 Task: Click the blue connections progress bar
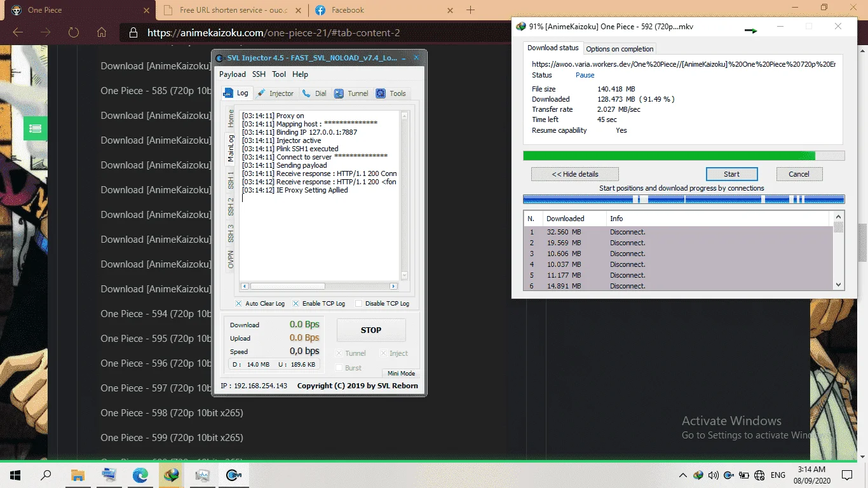pos(684,199)
